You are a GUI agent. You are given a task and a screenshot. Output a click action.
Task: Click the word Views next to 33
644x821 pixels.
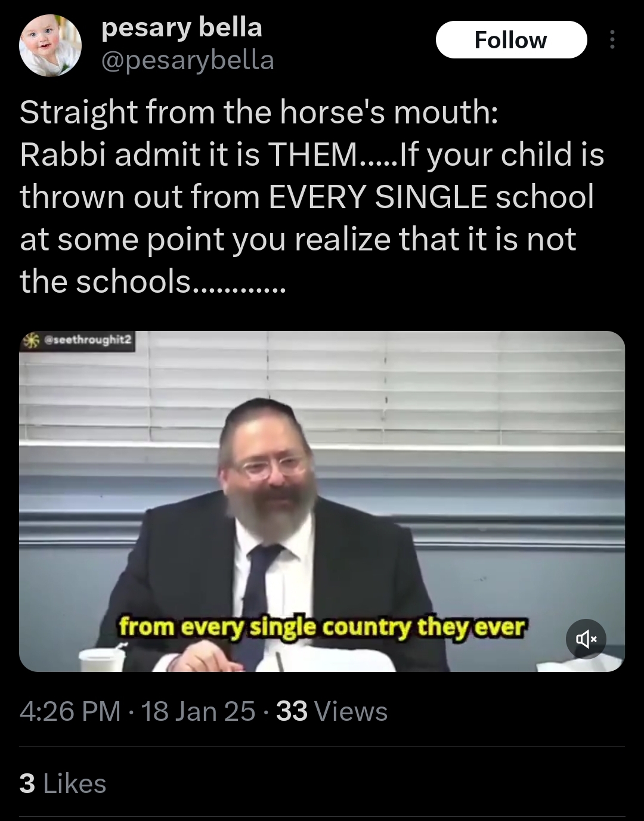coord(351,711)
